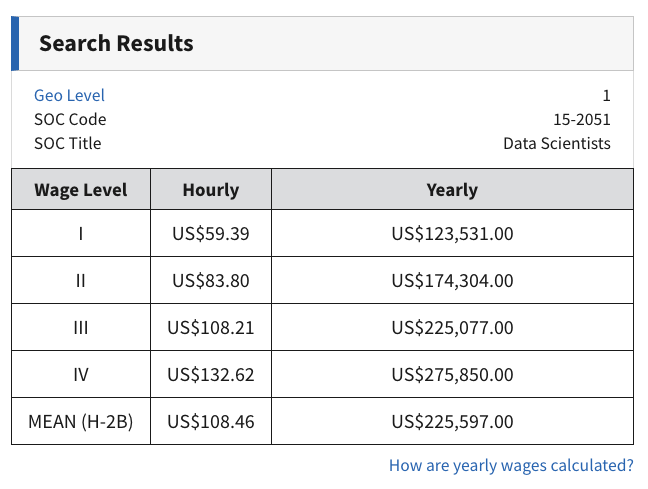Viewport: 648px width, 489px height.
Task: Click hourly wage US$59.39
Action: click(x=211, y=234)
